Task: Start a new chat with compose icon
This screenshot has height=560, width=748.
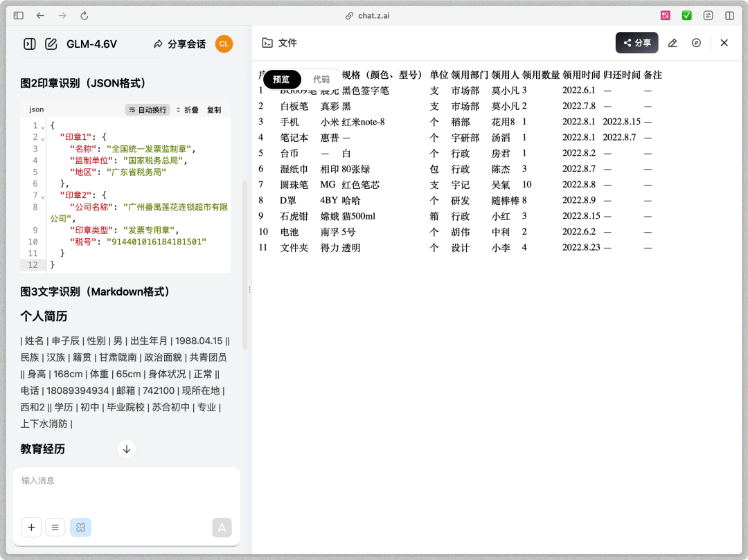Action: (x=51, y=44)
